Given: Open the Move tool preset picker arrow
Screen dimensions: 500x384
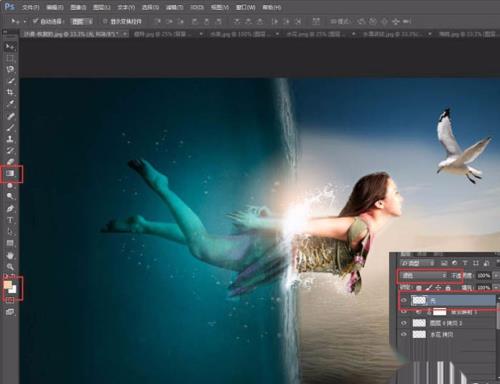Looking at the screenshot, I should click(25, 21).
